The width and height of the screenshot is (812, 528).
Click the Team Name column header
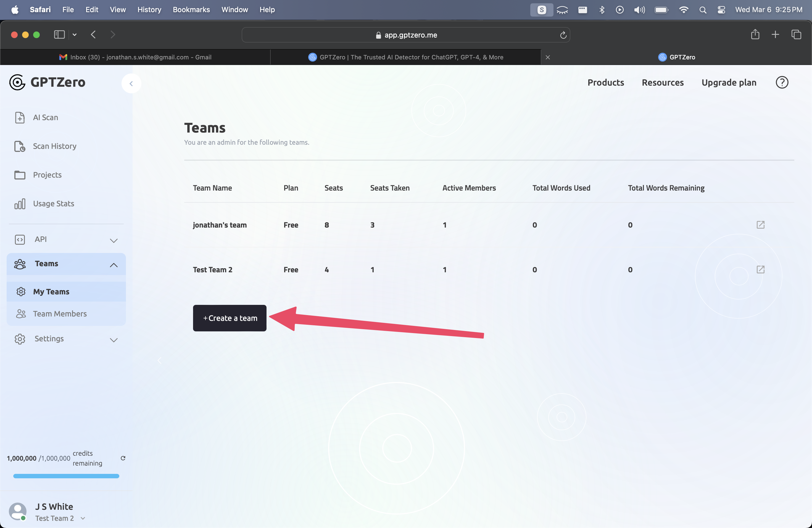(x=212, y=188)
